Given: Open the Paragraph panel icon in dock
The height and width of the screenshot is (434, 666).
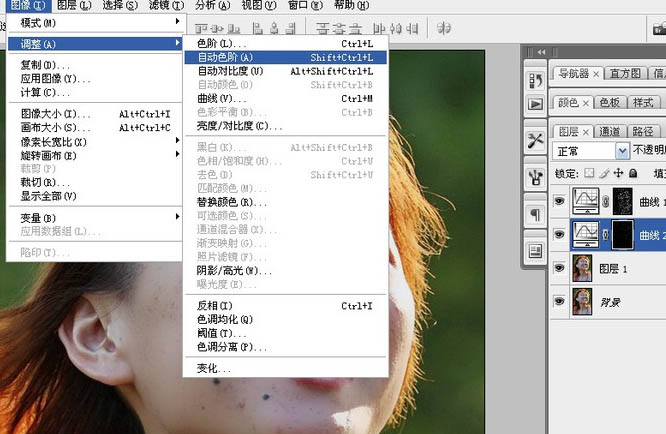Looking at the screenshot, I should click(535, 214).
